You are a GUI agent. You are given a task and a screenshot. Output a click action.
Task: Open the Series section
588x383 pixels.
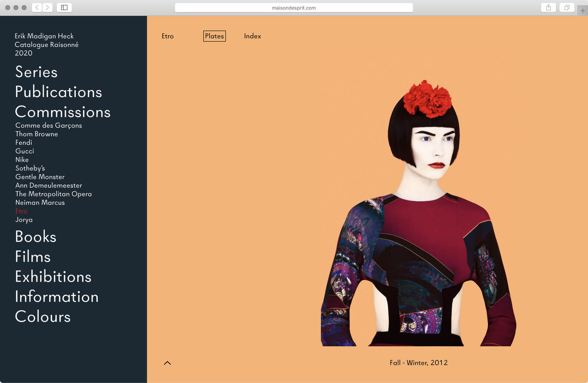[36, 72]
